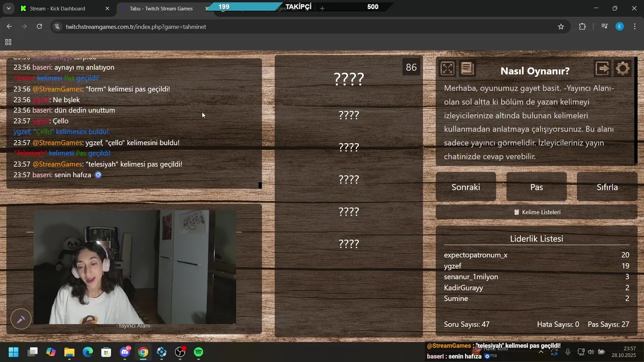Show hidden system tray icons
This screenshot has width=644, height=362.
click(541, 352)
